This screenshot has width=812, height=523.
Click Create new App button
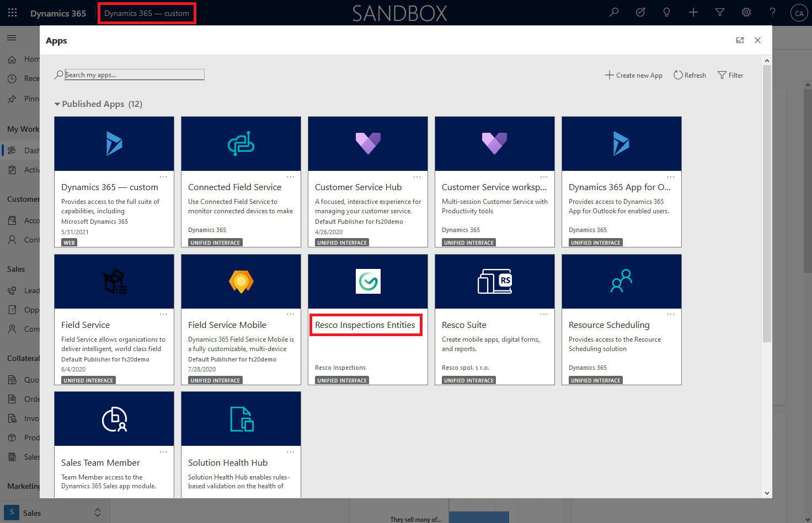pos(634,76)
